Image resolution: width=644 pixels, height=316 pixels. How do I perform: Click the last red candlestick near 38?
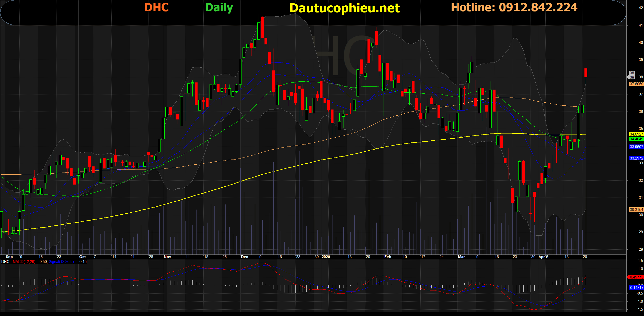(586, 73)
